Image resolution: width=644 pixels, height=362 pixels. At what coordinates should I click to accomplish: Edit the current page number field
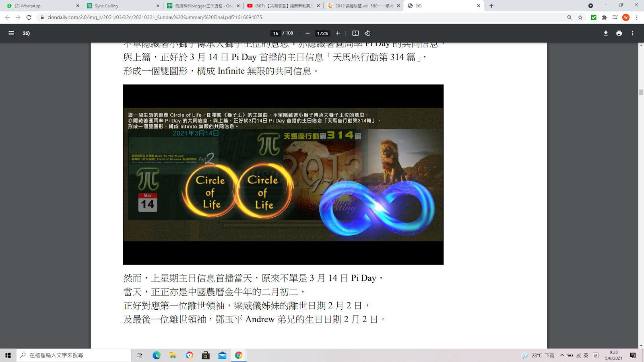[x=276, y=33]
